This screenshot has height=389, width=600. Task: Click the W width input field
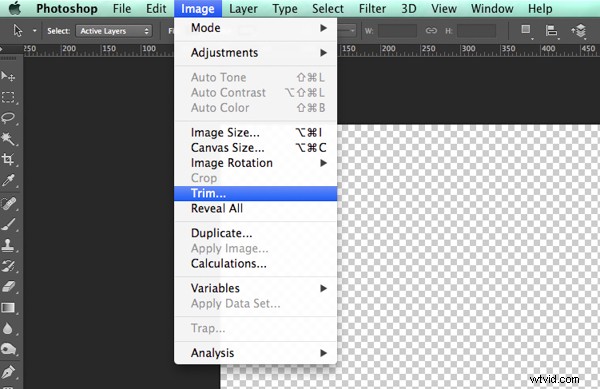point(397,31)
